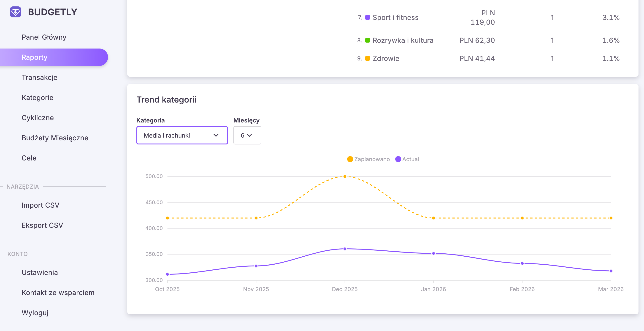Navigate to Cykliczne

(x=38, y=118)
